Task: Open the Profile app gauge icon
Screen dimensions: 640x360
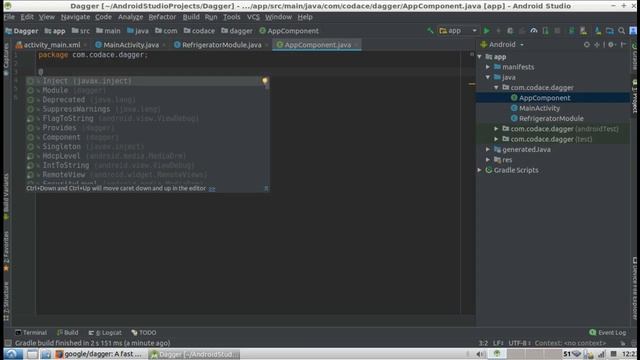Action: pyautogui.click(x=534, y=31)
